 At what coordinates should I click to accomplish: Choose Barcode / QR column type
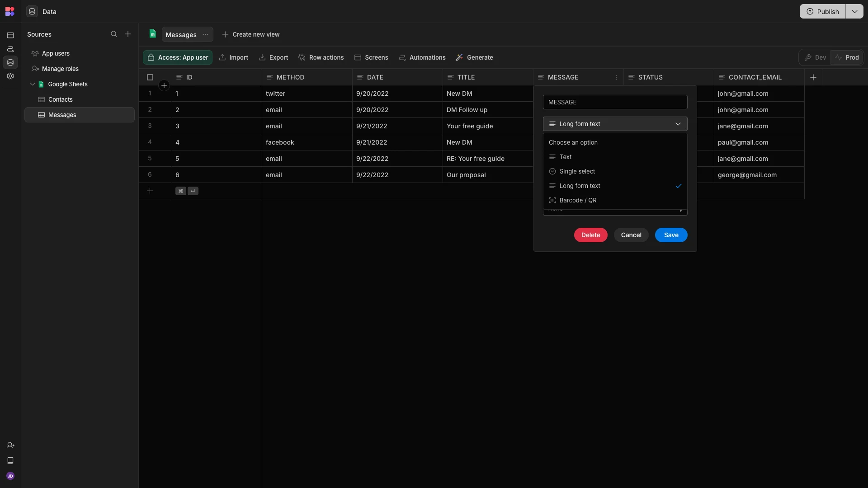(x=615, y=200)
